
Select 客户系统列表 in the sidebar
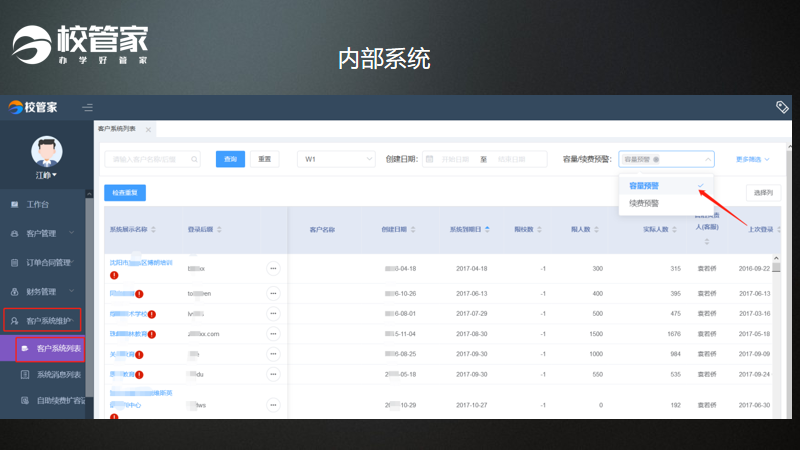(50, 349)
